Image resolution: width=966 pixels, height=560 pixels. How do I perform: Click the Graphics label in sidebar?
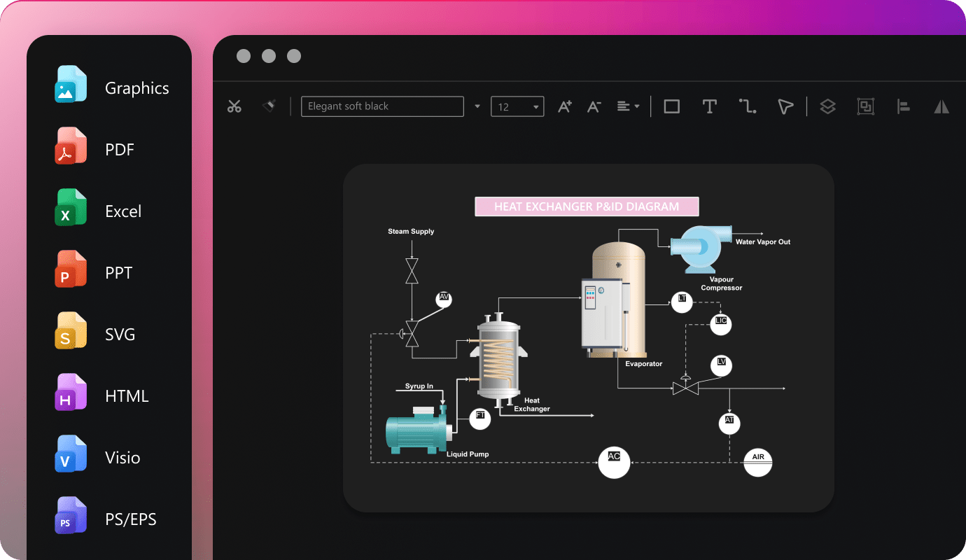(137, 88)
